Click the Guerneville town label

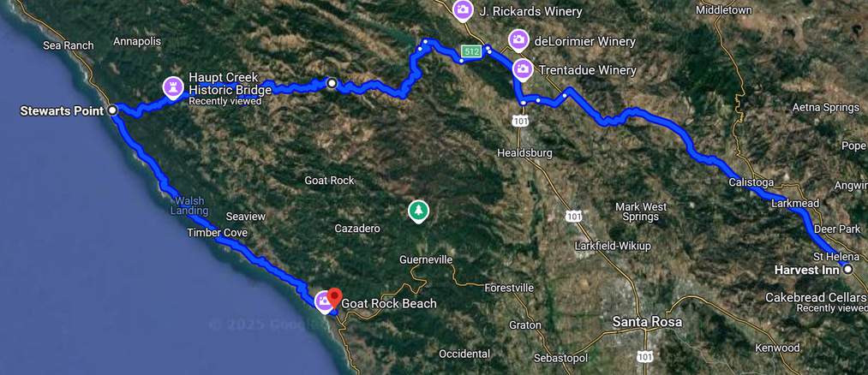click(426, 259)
